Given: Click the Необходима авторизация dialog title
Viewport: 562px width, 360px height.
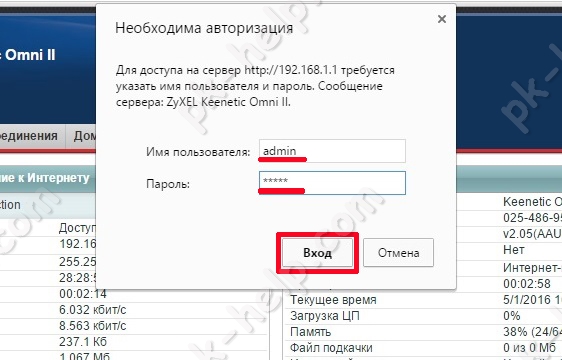Looking at the screenshot, I should tap(204, 28).
